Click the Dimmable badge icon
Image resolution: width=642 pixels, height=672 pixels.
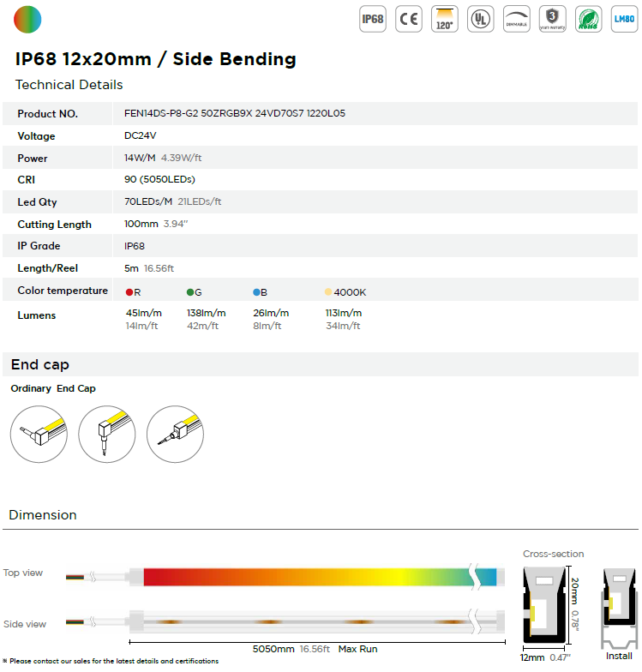[516, 19]
